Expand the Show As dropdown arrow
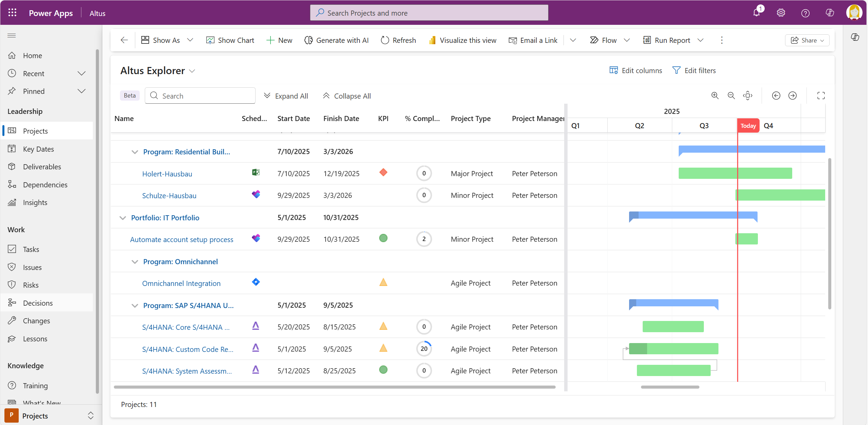868x425 pixels. (190, 40)
